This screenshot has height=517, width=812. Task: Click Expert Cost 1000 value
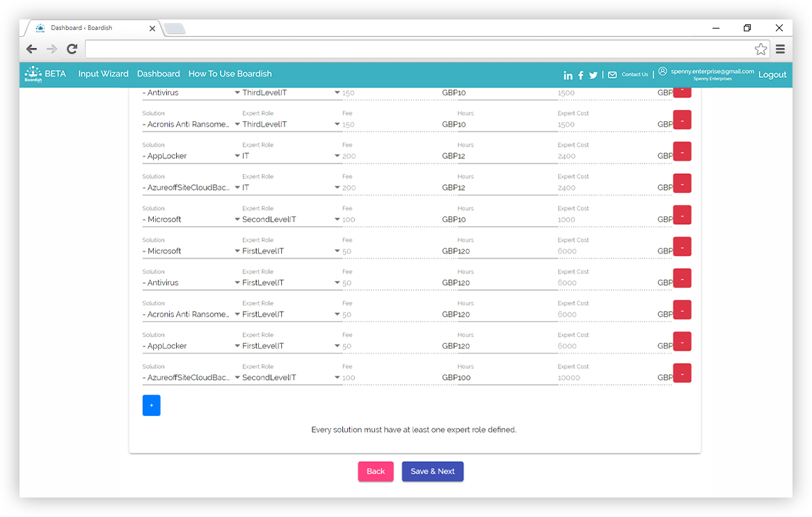[566, 220]
